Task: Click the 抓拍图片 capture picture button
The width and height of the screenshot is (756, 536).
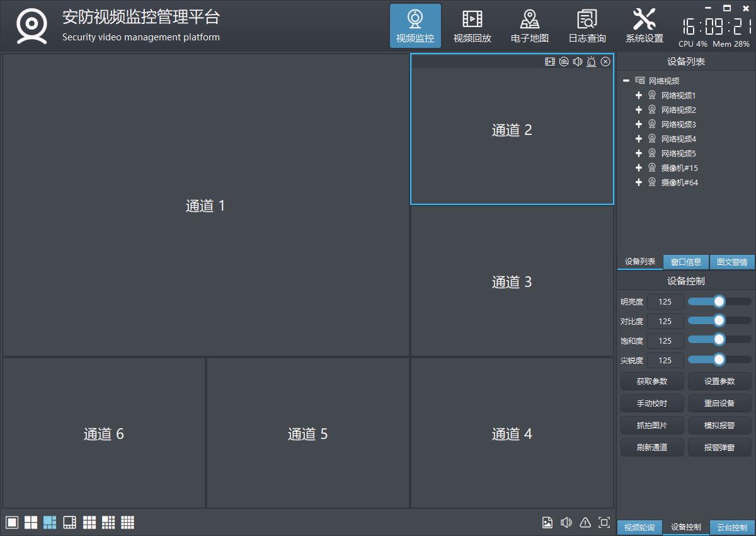Action: click(652, 426)
